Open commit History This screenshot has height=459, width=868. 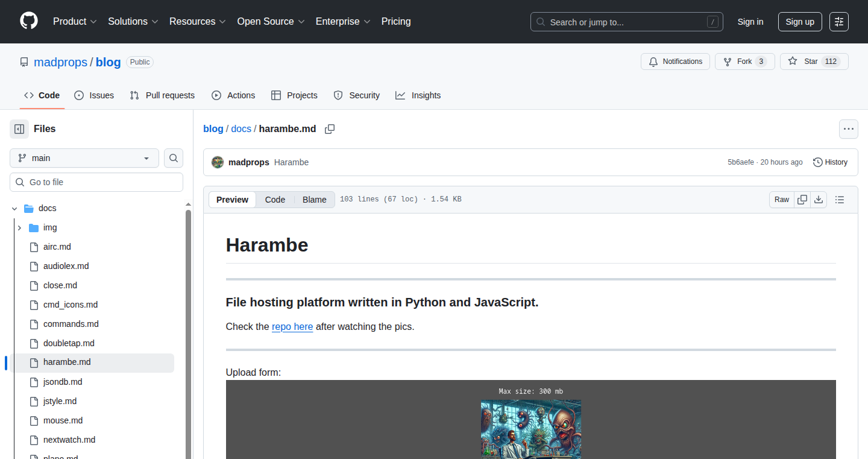830,162
